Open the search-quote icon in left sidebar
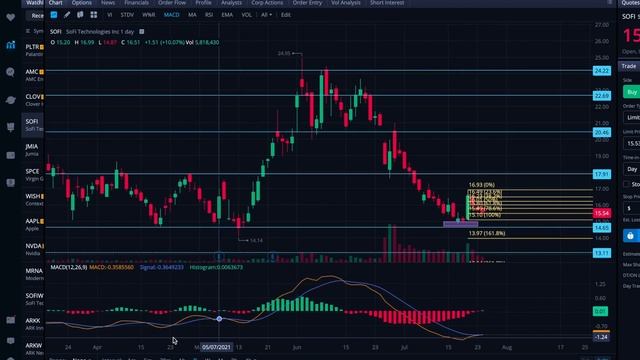 pos(11,72)
